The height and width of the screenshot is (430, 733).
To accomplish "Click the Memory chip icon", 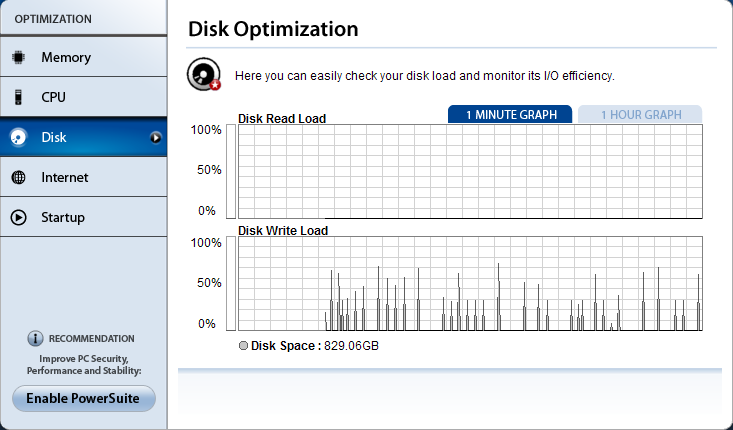I will [18, 57].
